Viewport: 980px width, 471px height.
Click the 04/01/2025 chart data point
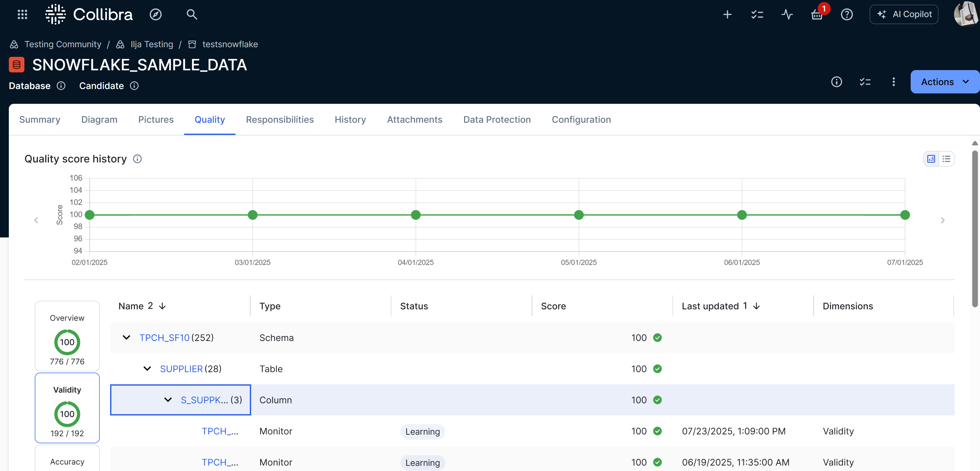(x=416, y=215)
